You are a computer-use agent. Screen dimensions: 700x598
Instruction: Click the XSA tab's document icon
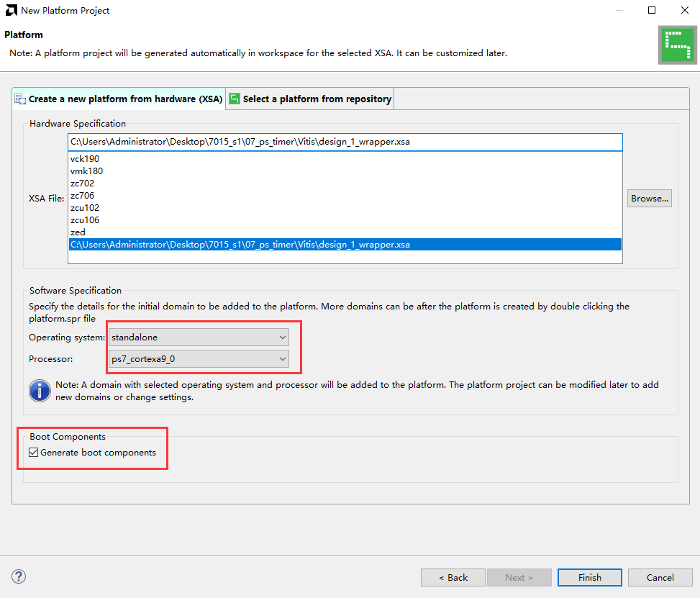click(20, 99)
